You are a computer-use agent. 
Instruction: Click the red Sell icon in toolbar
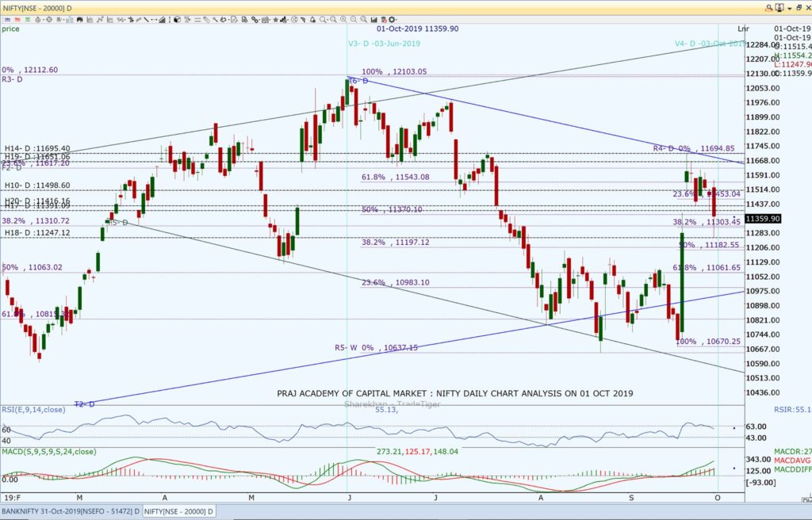(x=17, y=20)
